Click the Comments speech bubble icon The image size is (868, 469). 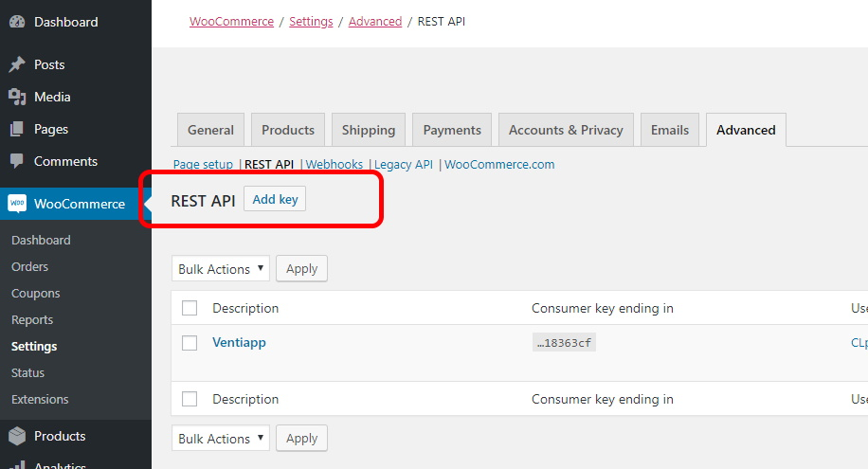pyautogui.click(x=17, y=161)
